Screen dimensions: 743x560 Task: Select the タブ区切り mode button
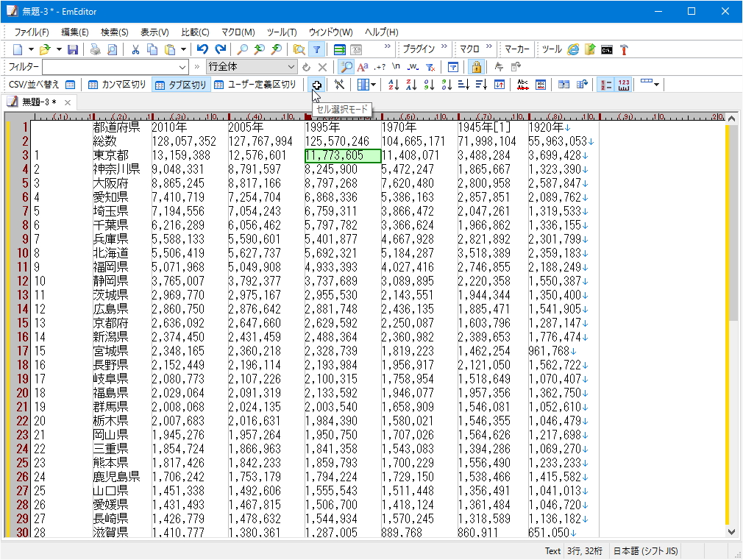(x=181, y=85)
